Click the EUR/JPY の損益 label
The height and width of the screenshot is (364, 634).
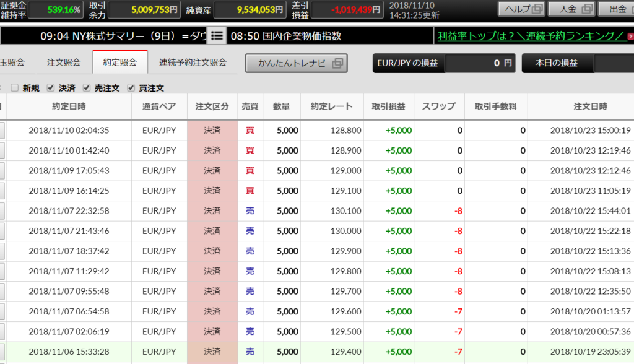point(407,63)
